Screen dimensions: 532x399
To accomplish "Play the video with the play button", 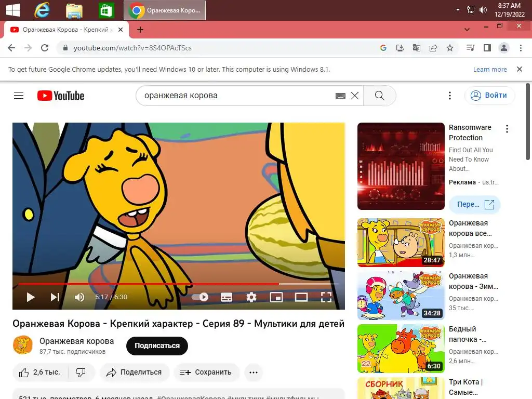I will (31, 297).
